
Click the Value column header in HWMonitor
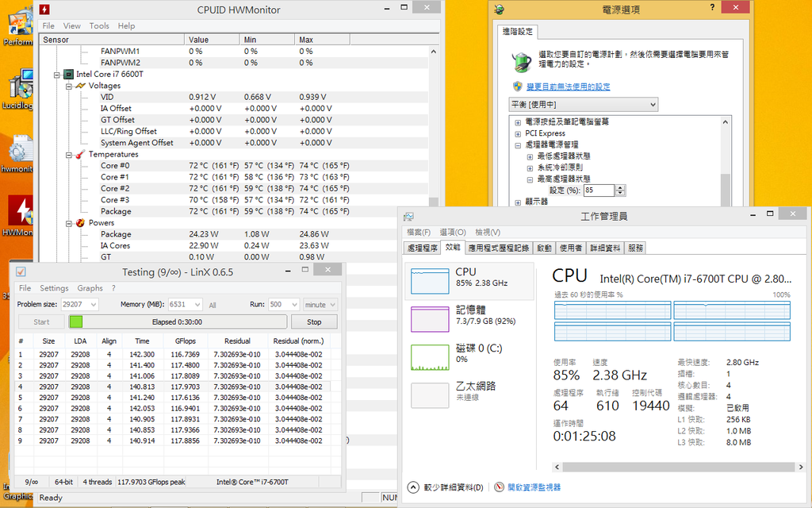click(x=212, y=40)
